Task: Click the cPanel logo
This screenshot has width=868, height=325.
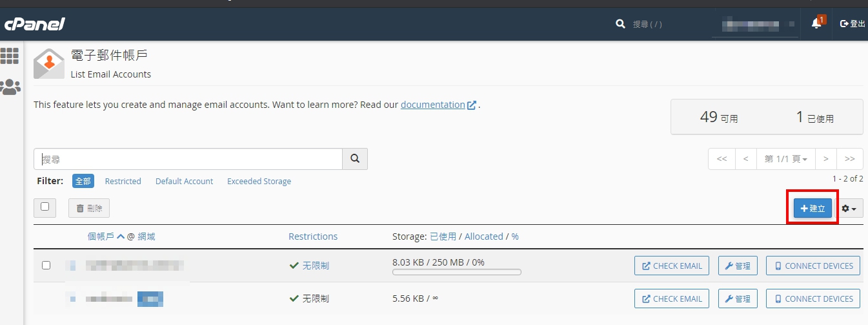Action: coord(35,24)
